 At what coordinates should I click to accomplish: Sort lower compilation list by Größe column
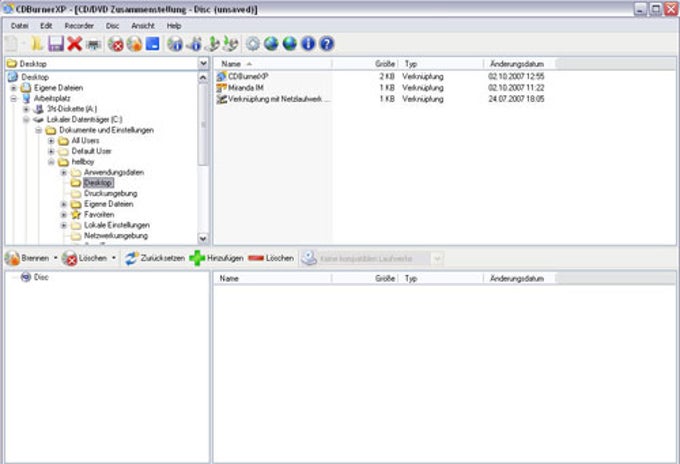[x=364, y=278]
